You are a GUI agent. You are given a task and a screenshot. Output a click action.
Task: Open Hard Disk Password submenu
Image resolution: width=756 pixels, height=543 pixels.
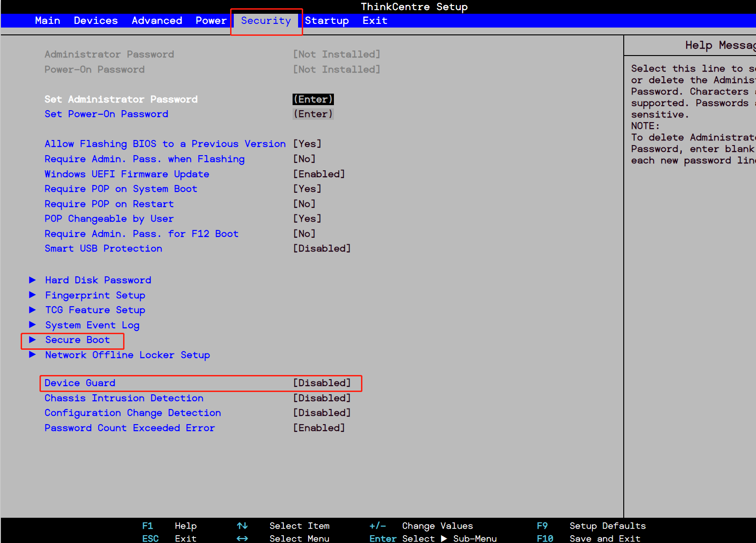[98, 280]
